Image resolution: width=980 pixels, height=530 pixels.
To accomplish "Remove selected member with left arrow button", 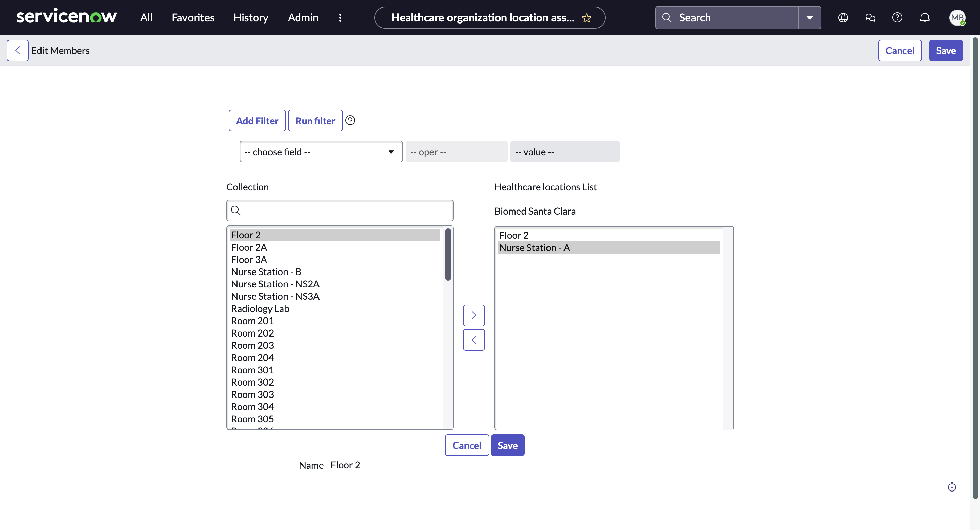I will tap(474, 340).
